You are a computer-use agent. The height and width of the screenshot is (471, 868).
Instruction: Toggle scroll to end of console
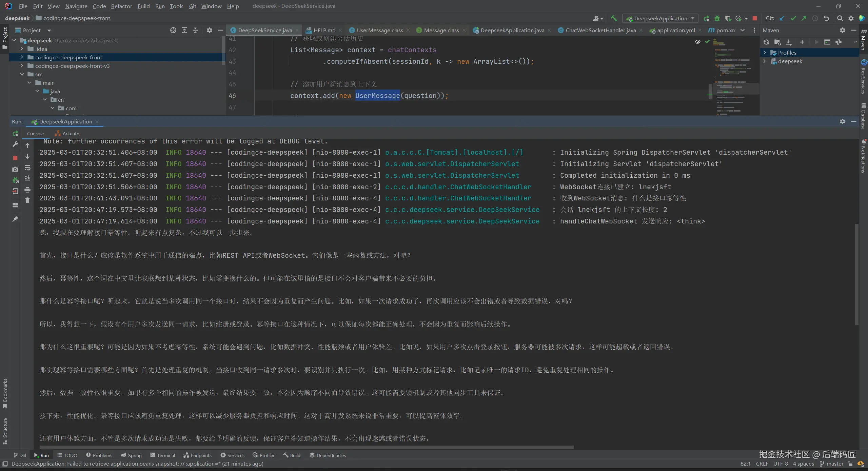point(27,178)
